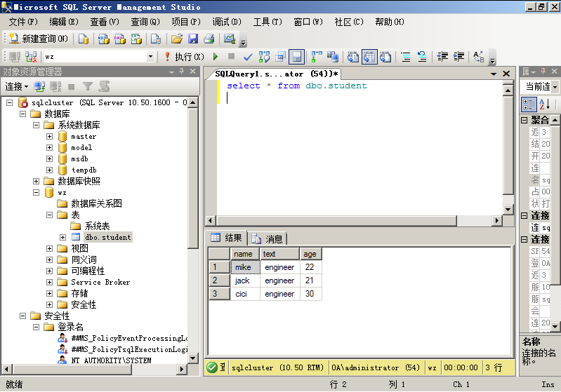This screenshot has height=392, width=561.
Task: Click the Object Explorer vertical scrollbar thumb
Action: (193, 179)
